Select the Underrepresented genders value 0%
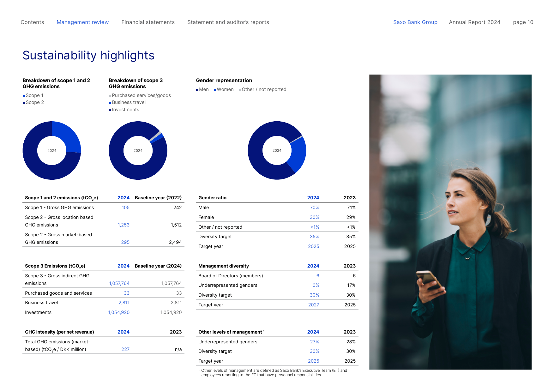554x392 pixels. pyautogui.click(x=316, y=285)
